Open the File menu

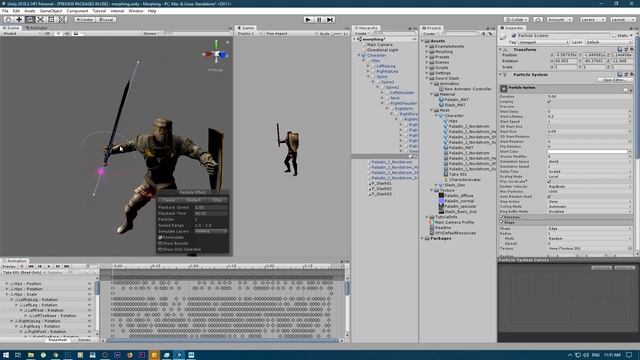point(5,11)
